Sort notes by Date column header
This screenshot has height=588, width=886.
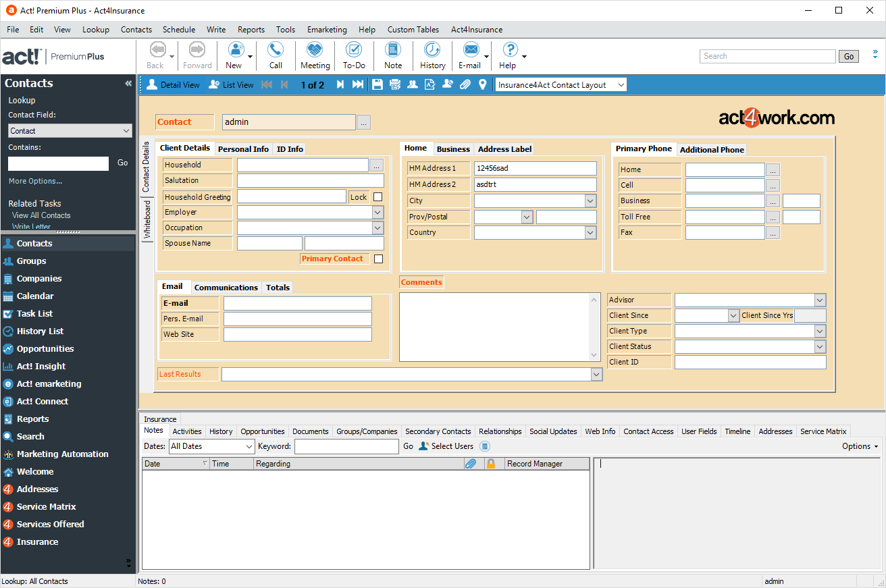[x=176, y=464]
